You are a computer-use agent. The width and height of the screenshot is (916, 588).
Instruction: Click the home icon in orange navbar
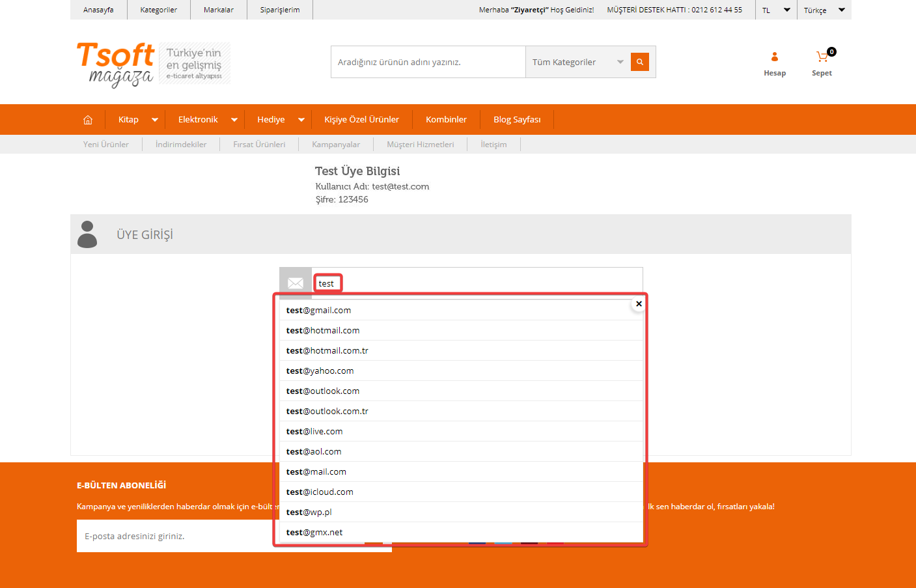point(88,120)
